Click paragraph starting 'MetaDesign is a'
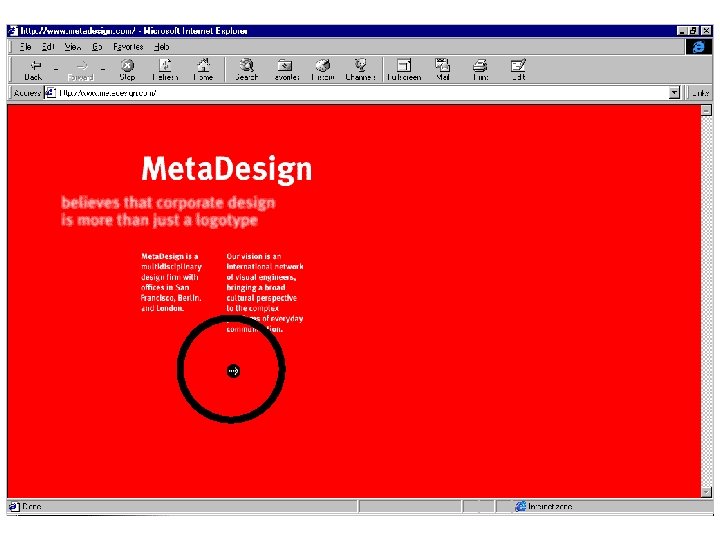This screenshot has height=540, width=720. tap(171, 282)
